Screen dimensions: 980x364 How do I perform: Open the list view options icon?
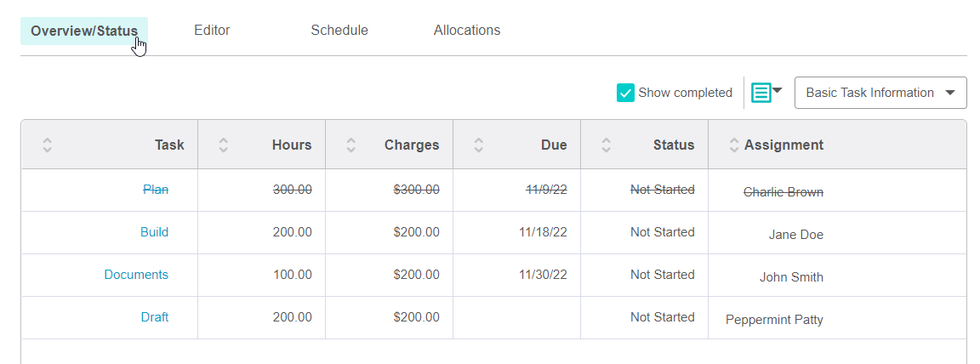pyautogui.click(x=766, y=93)
